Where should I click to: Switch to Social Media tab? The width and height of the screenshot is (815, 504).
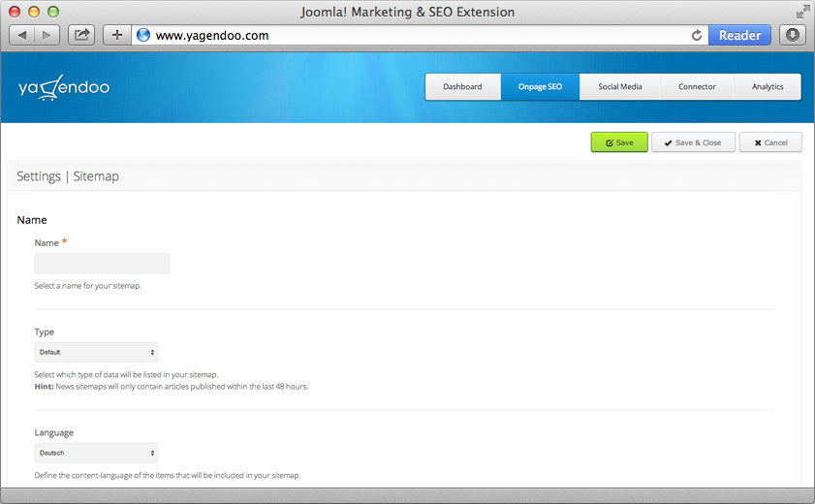[620, 87]
